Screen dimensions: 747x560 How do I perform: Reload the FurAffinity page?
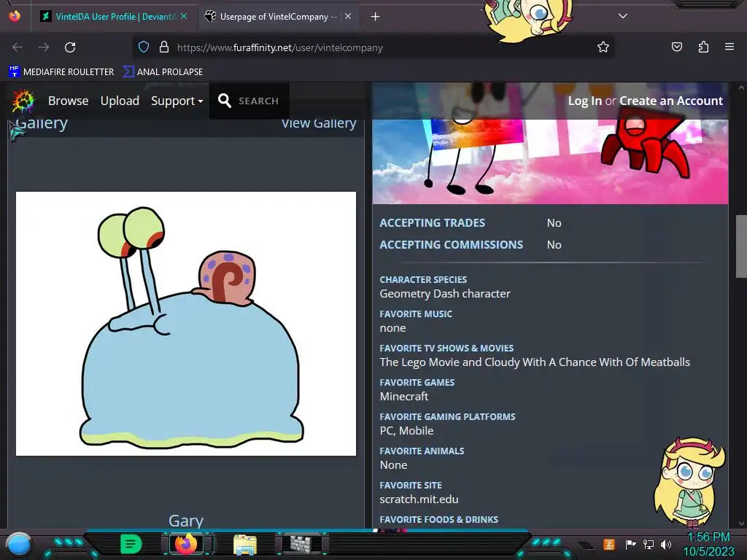tap(70, 47)
